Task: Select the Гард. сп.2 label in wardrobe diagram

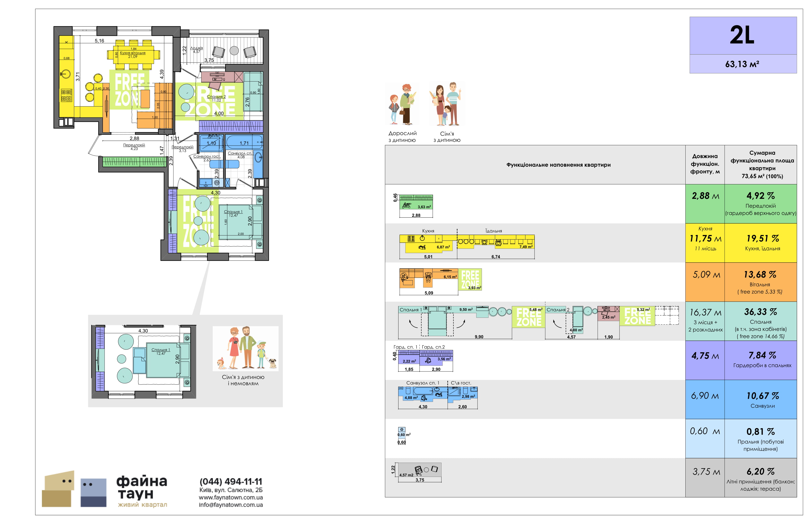Action: click(433, 347)
